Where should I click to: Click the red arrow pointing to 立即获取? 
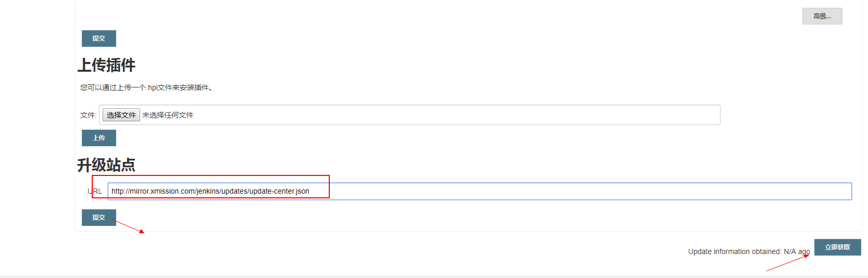click(x=787, y=263)
